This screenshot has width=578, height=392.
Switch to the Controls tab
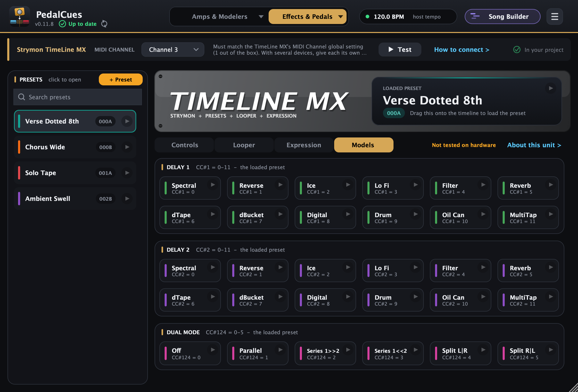pos(184,145)
